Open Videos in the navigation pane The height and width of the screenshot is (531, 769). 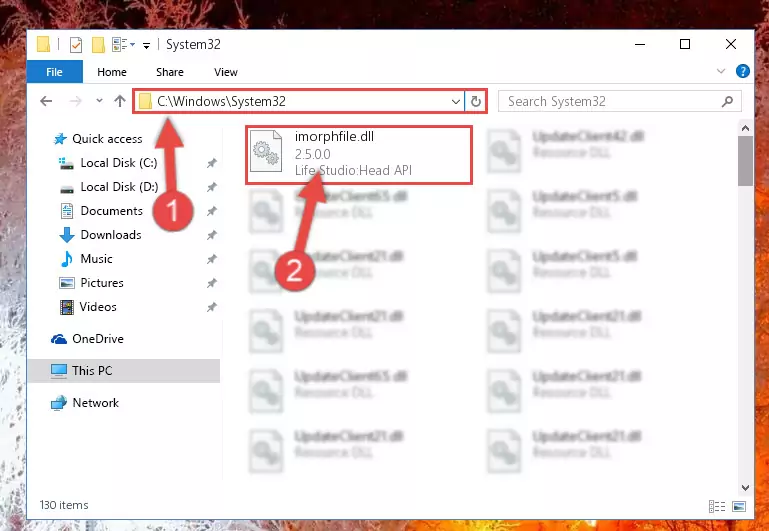pyautogui.click(x=98, y=307)
